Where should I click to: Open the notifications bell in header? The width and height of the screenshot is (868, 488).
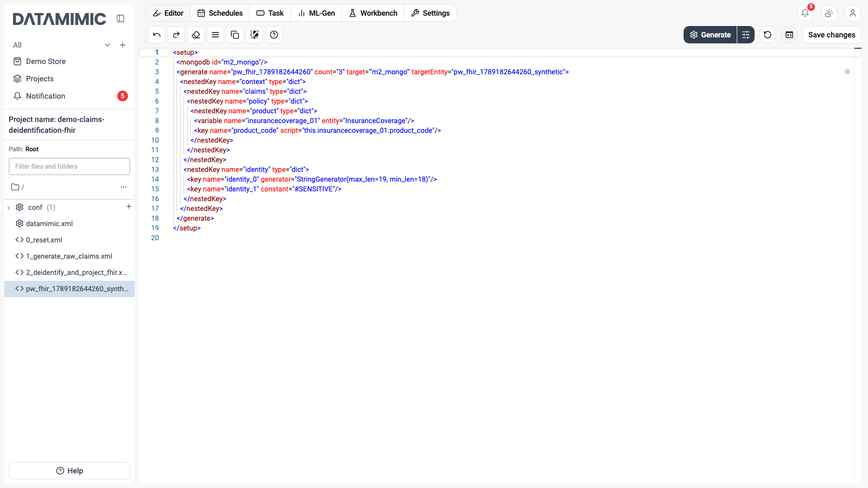pos(805,13)
